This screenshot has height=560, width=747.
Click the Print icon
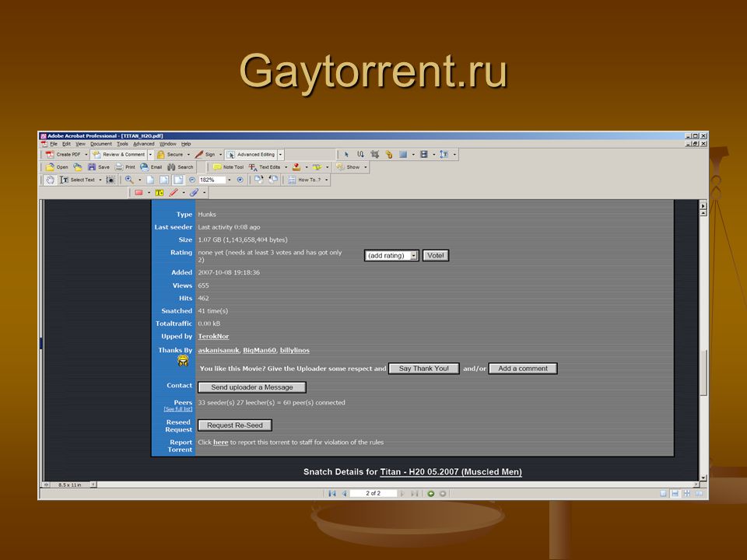pos(119,167)
